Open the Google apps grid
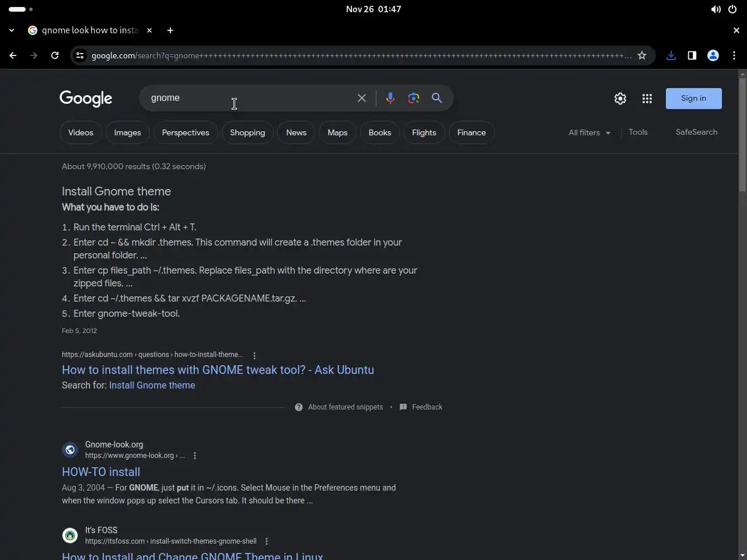The image size is (747, 560). point(647,99)
